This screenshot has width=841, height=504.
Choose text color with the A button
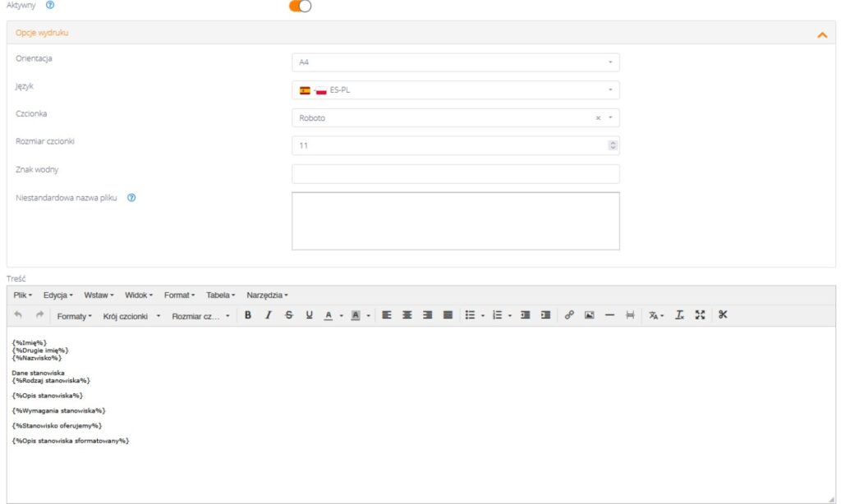tap(328, 315)
